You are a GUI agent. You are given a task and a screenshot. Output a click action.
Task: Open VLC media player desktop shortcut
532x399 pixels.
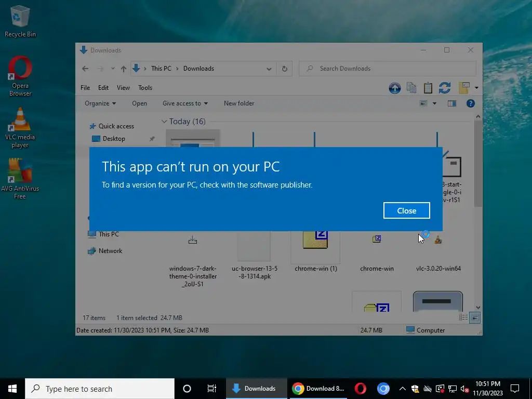[x=20, y=128]
